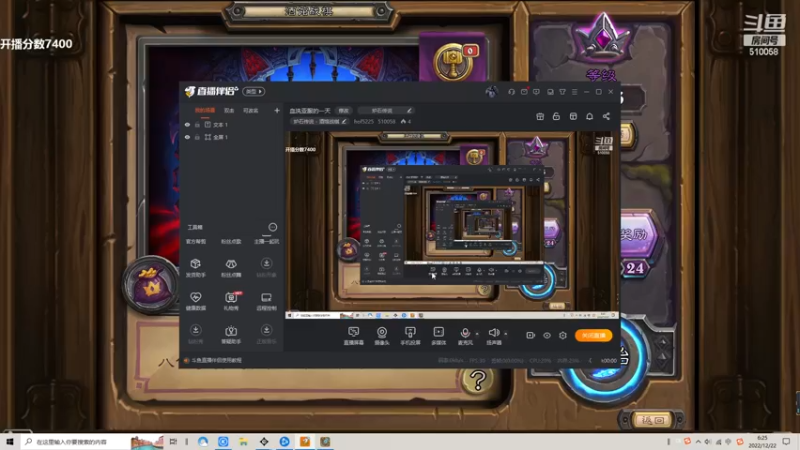
Task: Open messages icon with red badge
Action: tap(524, 92)
